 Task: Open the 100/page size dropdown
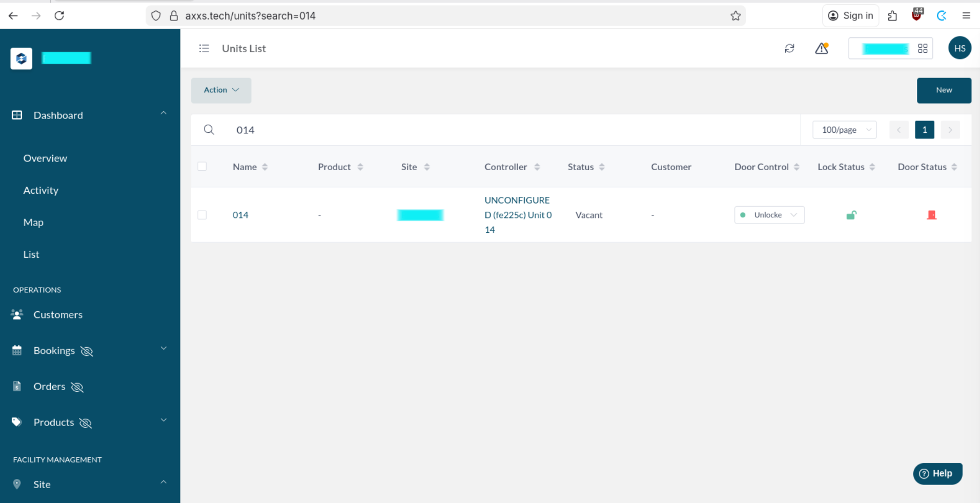pos(845,130)
